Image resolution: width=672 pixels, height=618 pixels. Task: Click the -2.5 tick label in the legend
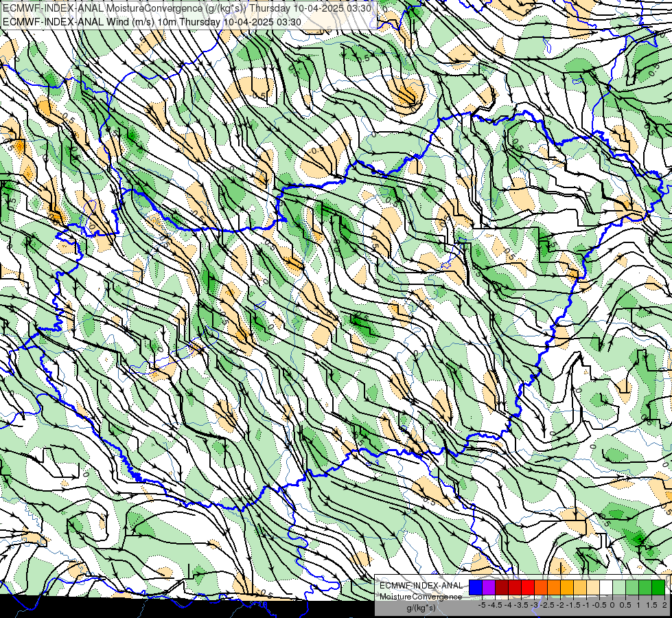548,605
